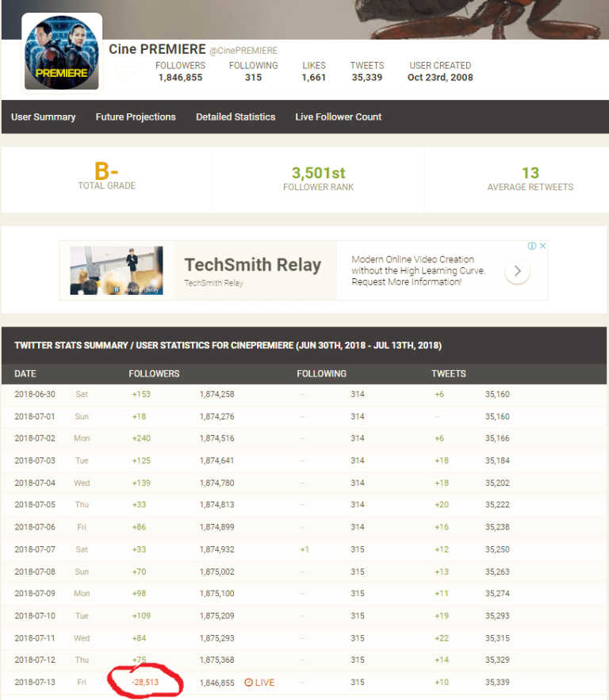Click the B- total grade
This screenshot has width=609, height=700.
tap(107, 172)
